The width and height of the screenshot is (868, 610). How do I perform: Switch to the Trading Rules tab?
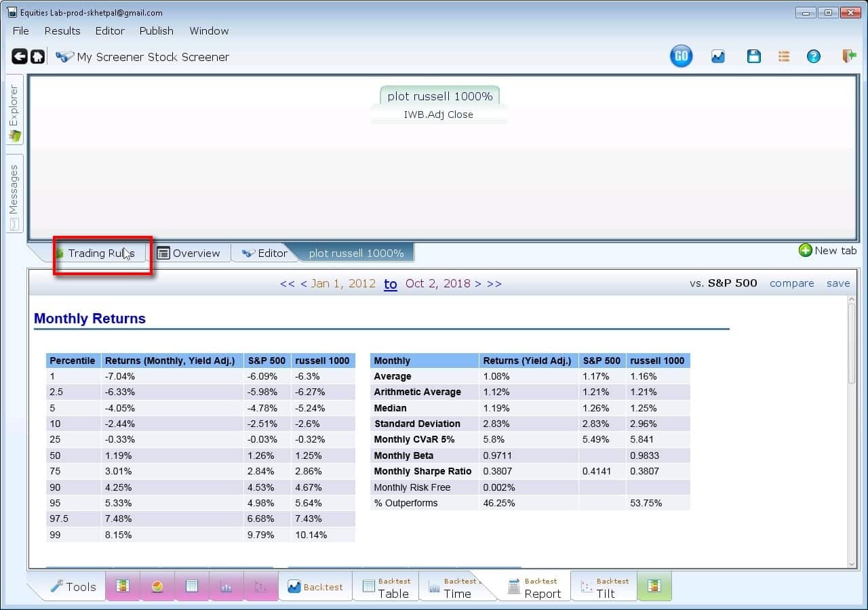100,253
